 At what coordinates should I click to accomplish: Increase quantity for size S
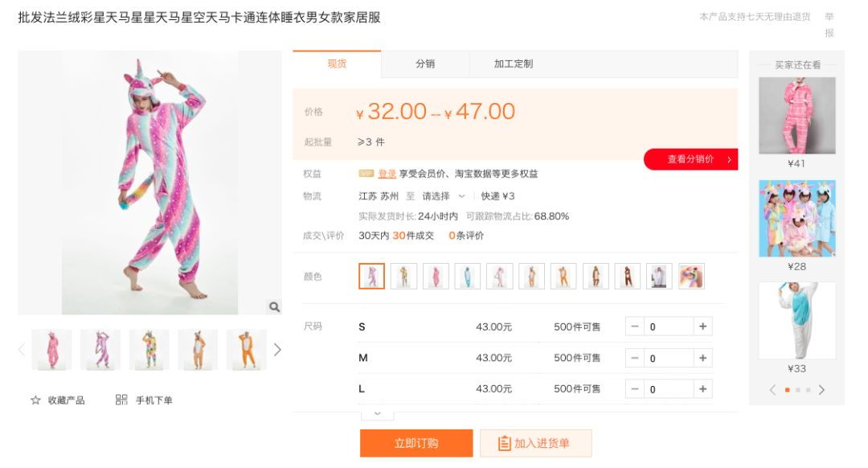pos(702,326)
